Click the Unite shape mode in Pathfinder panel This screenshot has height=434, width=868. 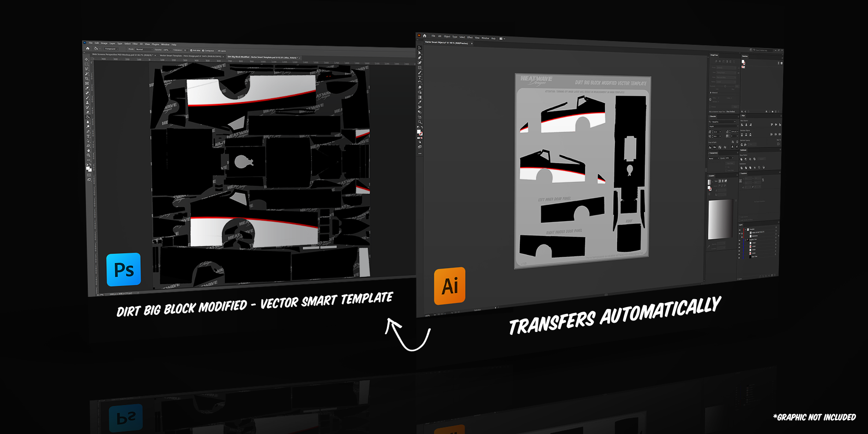point(741,159)
